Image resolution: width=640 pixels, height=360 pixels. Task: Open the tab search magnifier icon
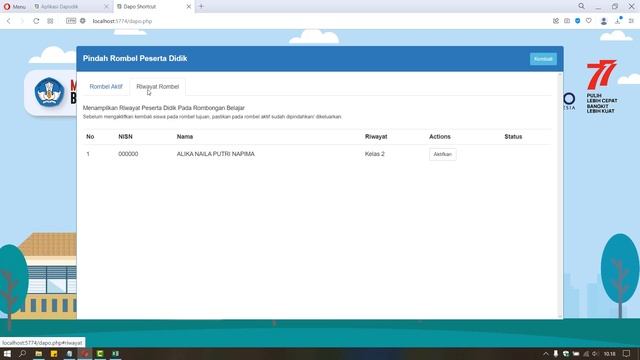tap(581, 6)
